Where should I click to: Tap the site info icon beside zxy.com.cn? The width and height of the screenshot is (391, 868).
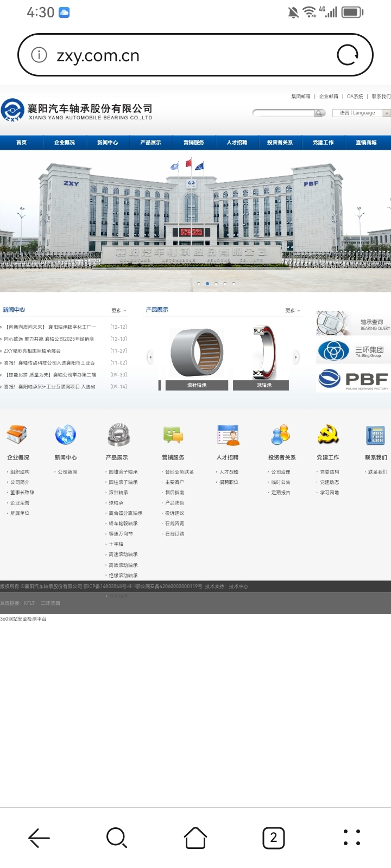tap(39, 55)
